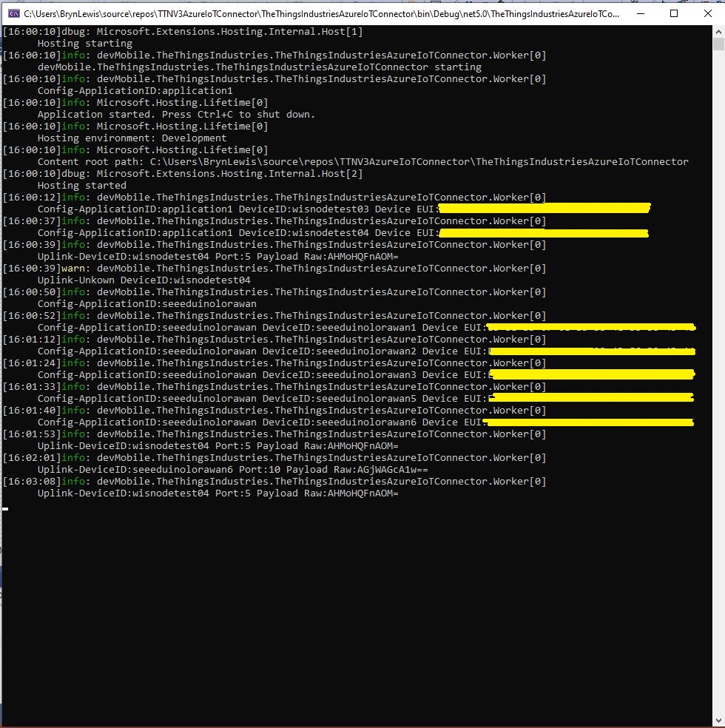
Task: Click the 'Hosting environment: Development' line
Action: click(x=132, y=138)
